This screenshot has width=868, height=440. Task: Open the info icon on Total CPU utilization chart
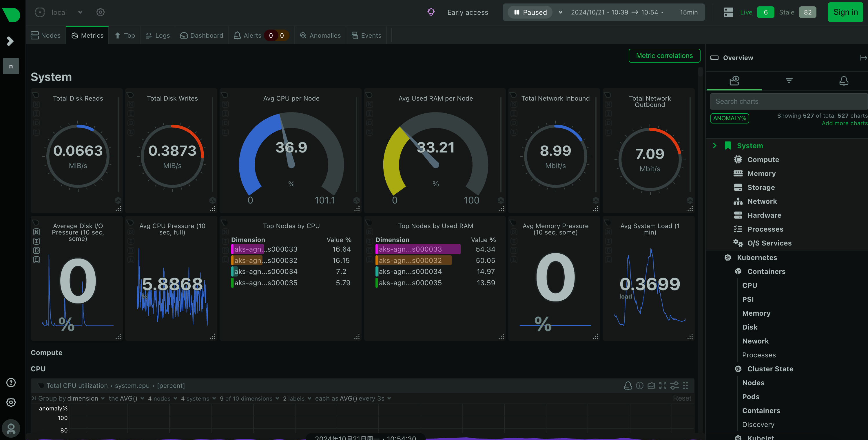639,386
